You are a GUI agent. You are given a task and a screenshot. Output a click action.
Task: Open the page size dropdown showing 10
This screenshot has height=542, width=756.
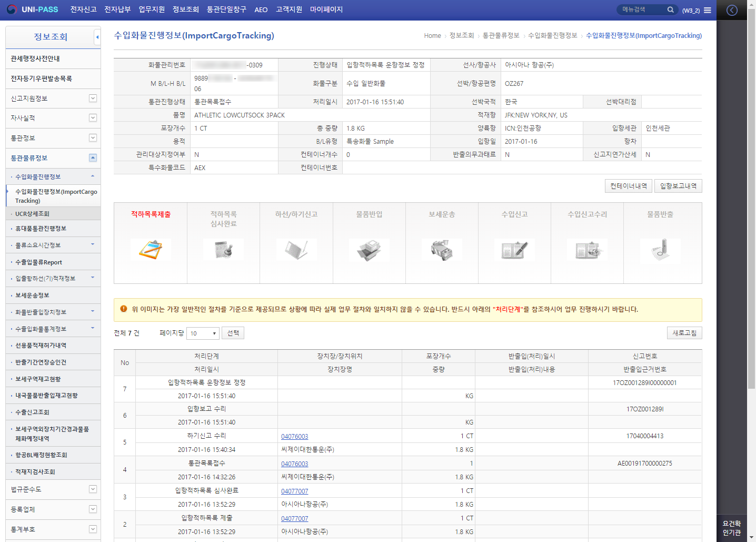pos(203,333)
